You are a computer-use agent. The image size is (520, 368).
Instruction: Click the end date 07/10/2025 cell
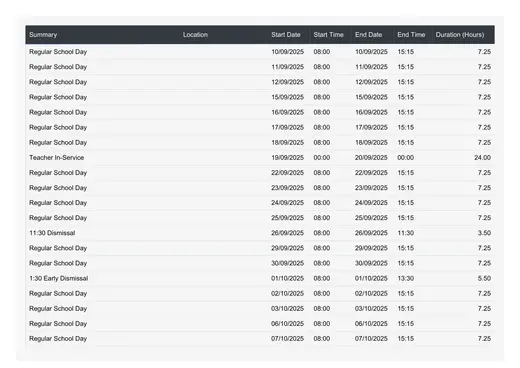point(371,339)
